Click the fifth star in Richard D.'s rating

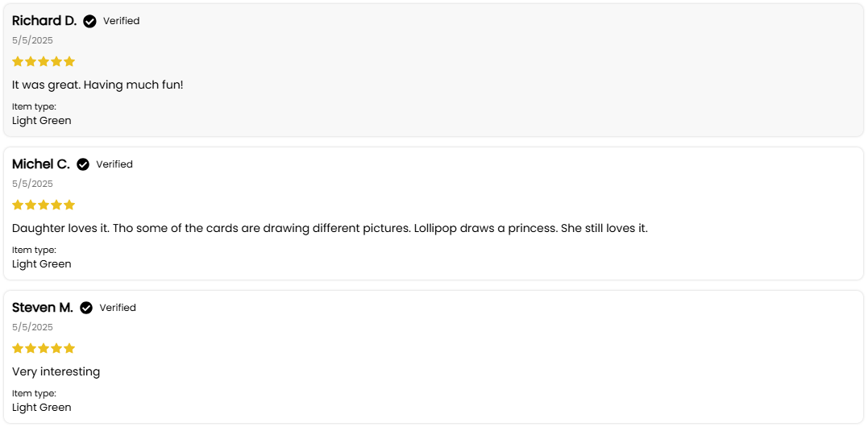point(69,61)
